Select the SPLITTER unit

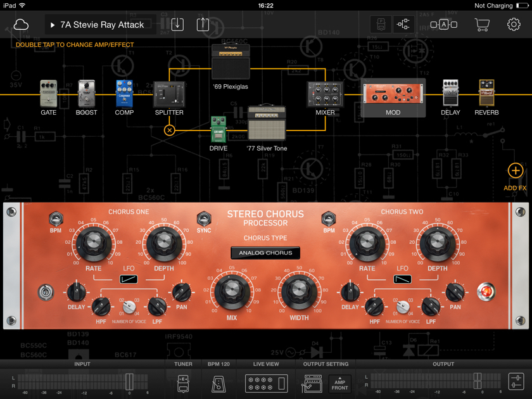[169, 94]
